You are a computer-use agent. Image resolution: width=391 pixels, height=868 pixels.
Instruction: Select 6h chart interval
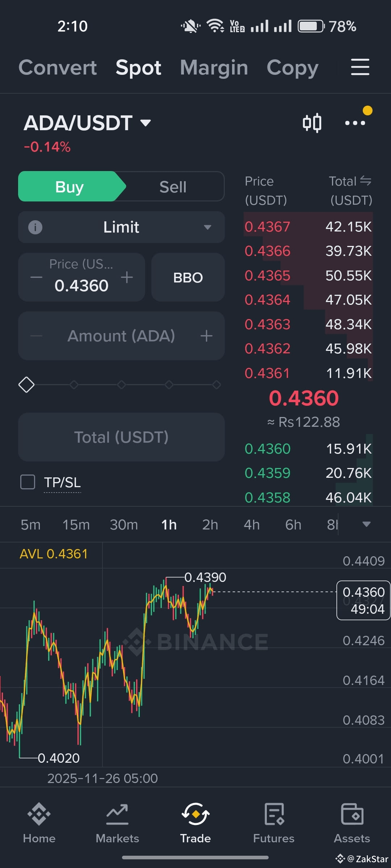293,524
